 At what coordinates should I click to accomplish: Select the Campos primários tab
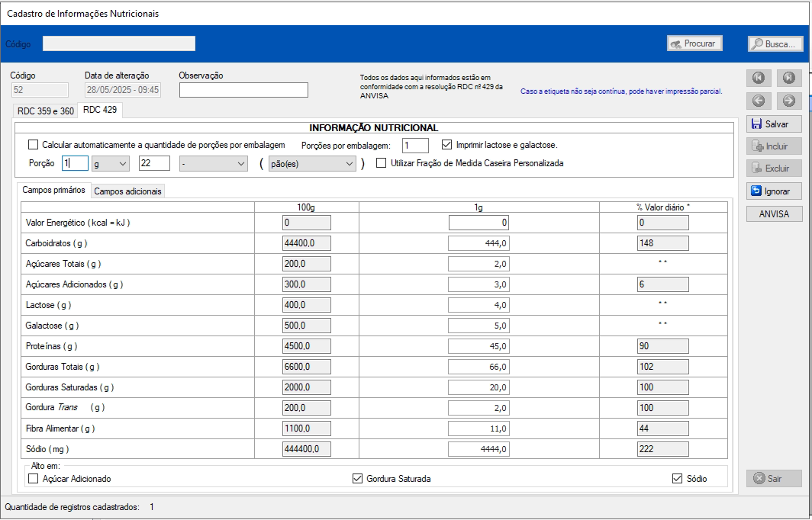[54, 190]
